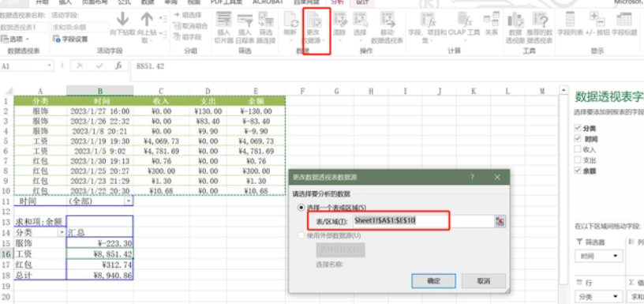The height and width of the screenshot is (304, 644).
Task: Click 取消 to cancel the dialog
Action: click(x=484, y=281)
